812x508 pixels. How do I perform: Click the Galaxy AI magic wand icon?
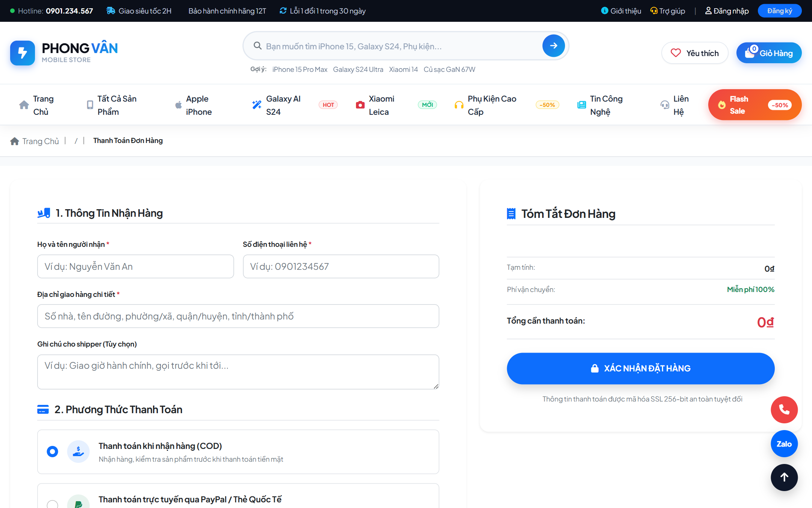pos(257,105)
